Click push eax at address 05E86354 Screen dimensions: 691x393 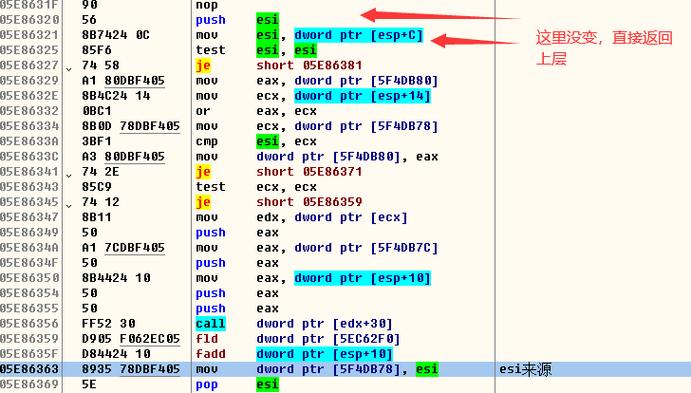[x=237, y=293]
